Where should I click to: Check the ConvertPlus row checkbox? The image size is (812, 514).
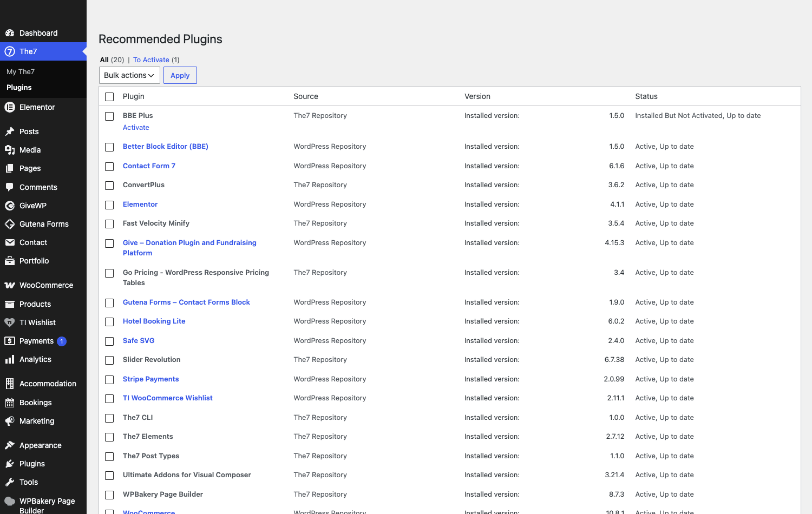(x=109, y=186)
